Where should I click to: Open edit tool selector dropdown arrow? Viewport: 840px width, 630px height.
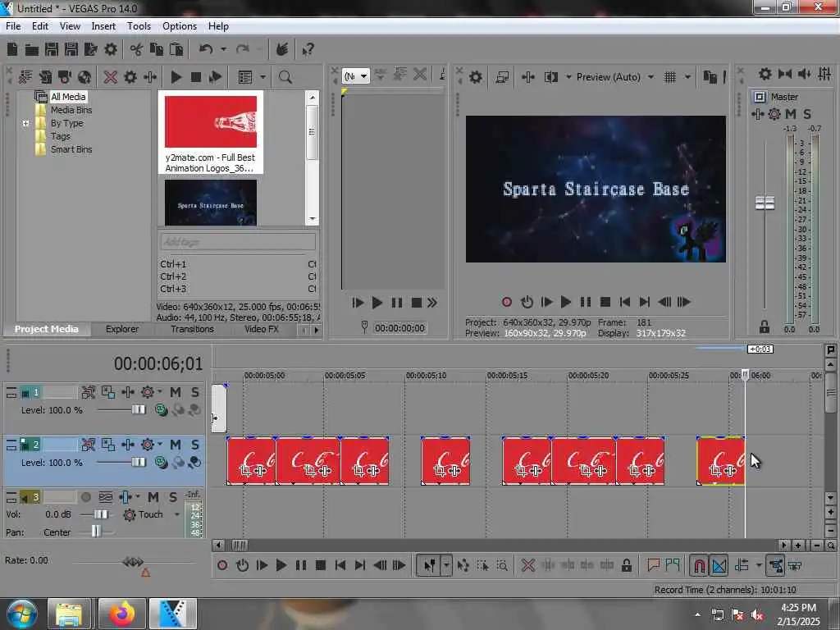[446, 565]
